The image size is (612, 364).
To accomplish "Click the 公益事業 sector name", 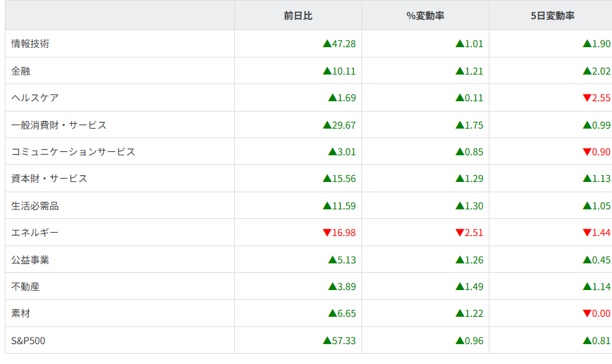I will [30, 259].
